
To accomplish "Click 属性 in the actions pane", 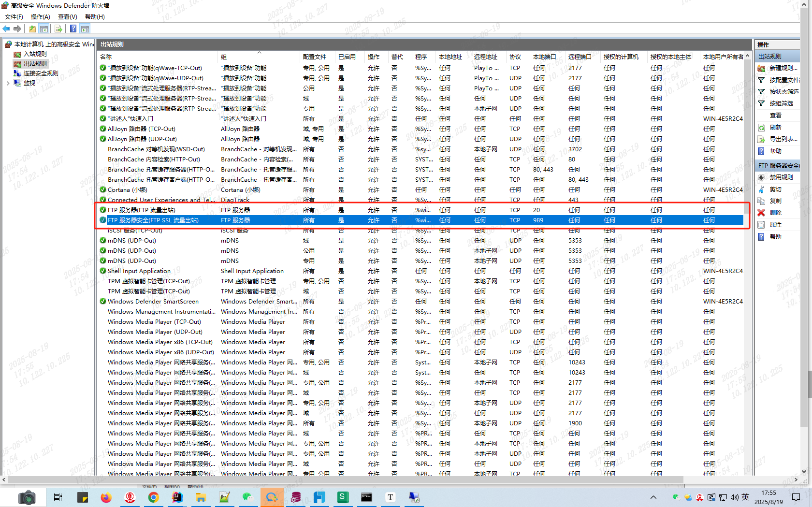I will [776, 225].
